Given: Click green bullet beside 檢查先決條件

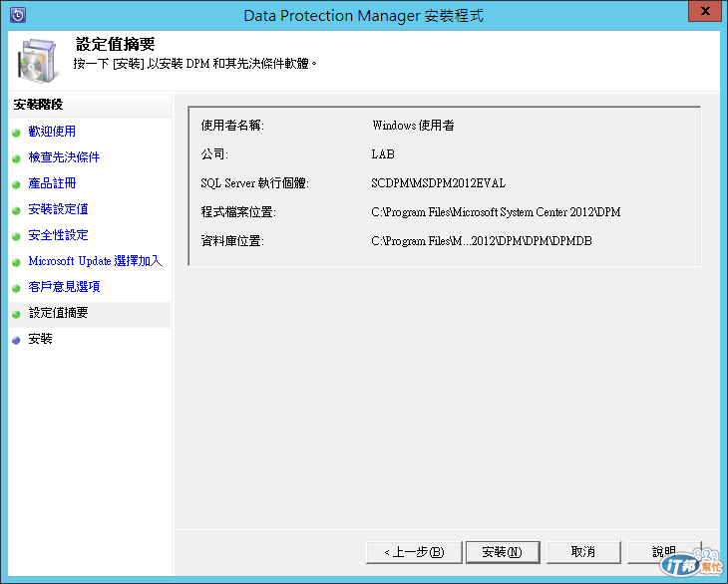Looking at the screenshot, I should tap(16, 159).
